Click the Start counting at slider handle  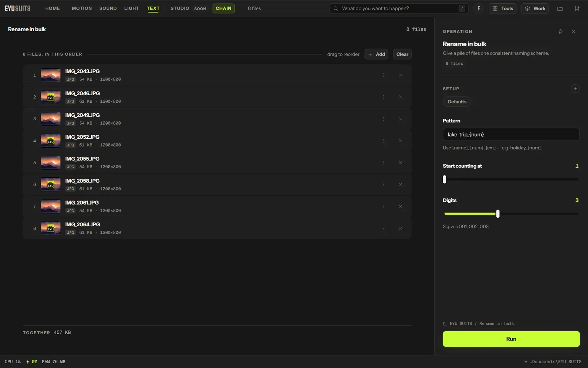[445, 179]
